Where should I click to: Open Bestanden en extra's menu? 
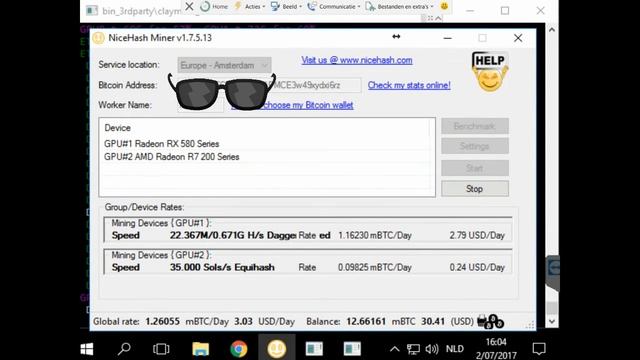[399, 6]
